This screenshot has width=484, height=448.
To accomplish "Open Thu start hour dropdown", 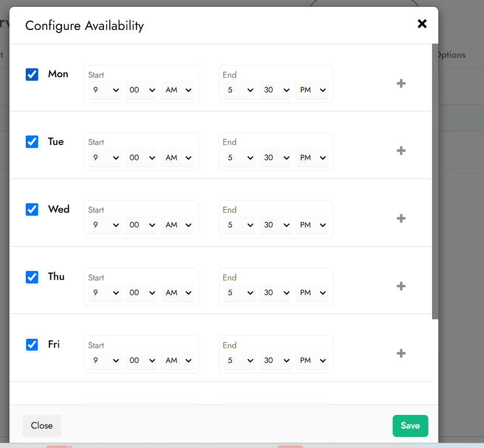I will pos(104,293).
